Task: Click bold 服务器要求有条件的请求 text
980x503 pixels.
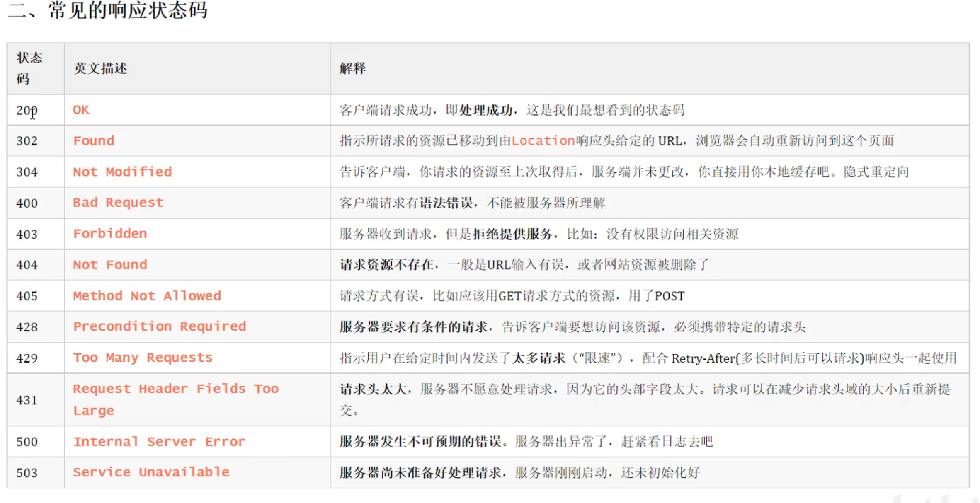Action: point(413,327)
